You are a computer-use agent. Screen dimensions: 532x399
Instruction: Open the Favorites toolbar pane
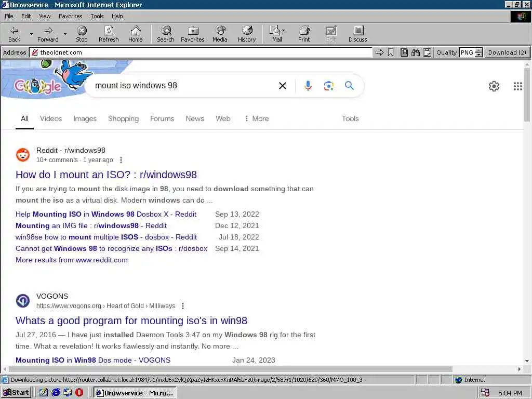[192, 34]
